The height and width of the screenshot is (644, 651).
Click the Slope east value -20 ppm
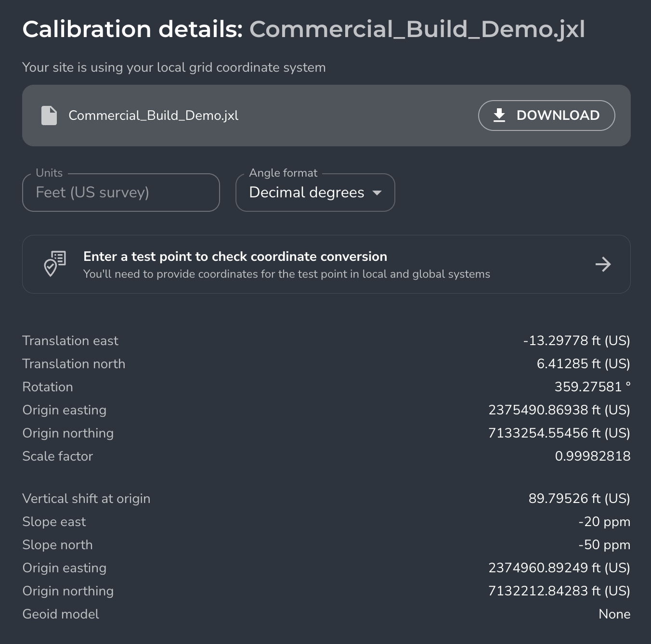click(604, 522)
